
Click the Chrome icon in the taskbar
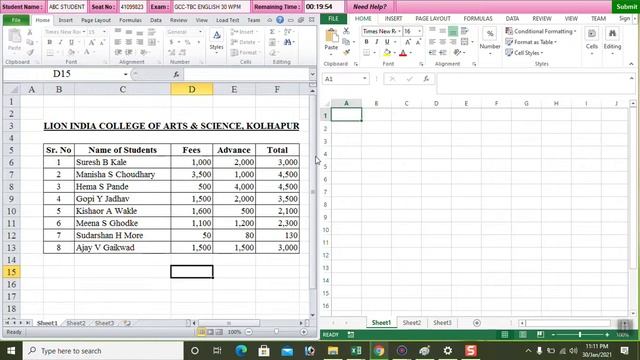(x=379, y=351)
